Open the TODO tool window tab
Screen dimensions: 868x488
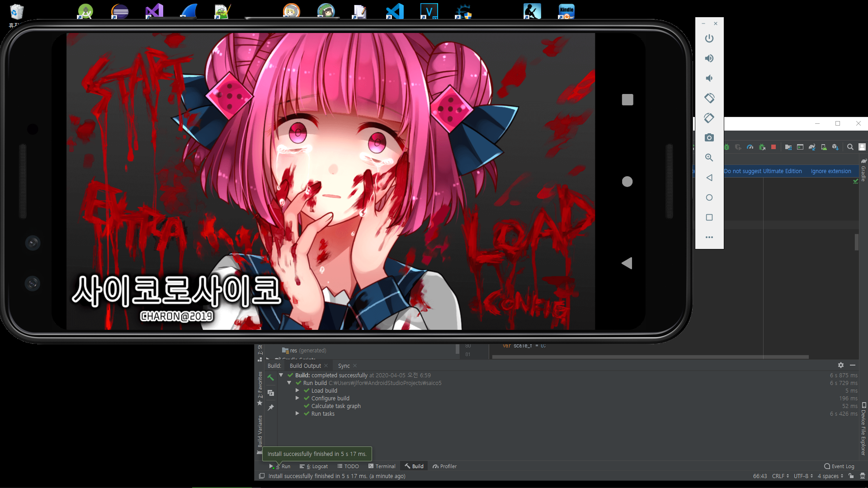(x=348, y=466)
